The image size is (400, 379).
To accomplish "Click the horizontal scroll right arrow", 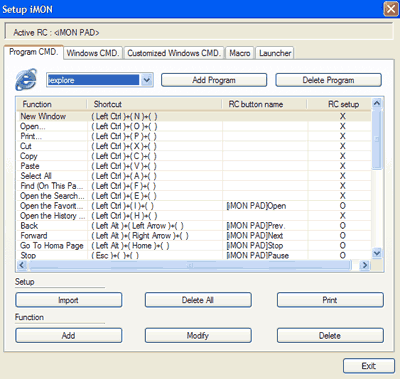I will click(x=365, y=265).
